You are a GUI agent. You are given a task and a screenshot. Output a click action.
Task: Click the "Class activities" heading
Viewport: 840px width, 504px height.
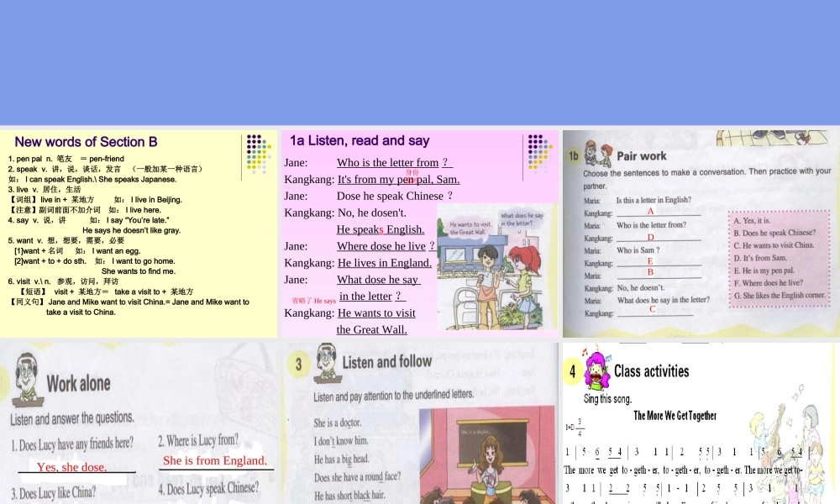click(652, 371)
